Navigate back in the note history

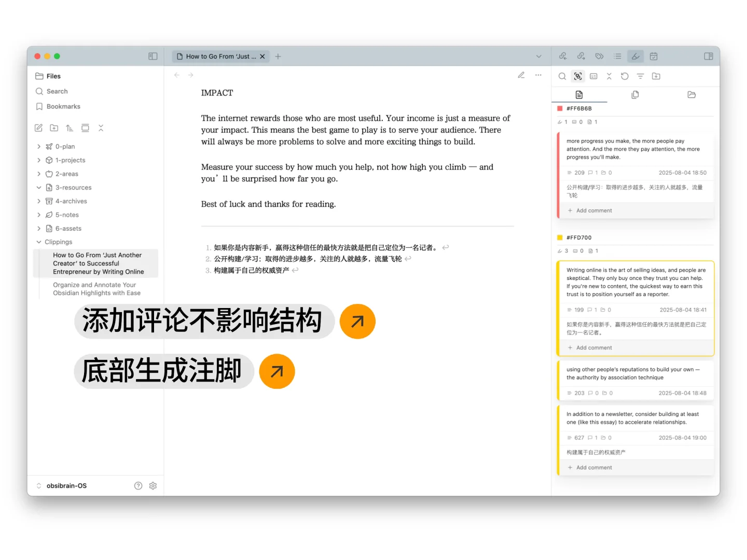[x=177, y=75]
